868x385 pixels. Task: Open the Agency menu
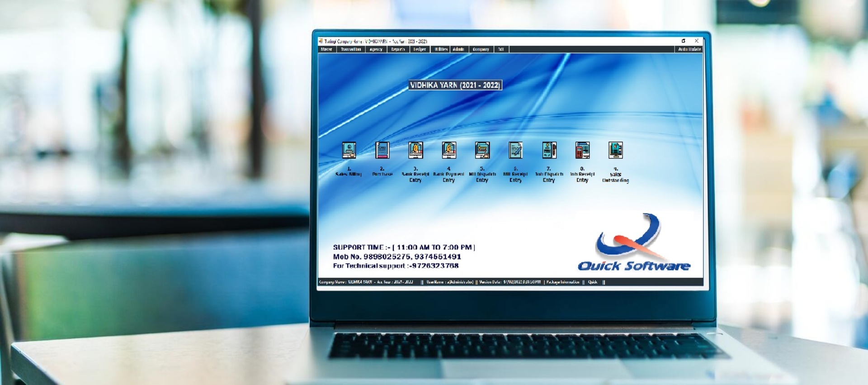(376, 49)
